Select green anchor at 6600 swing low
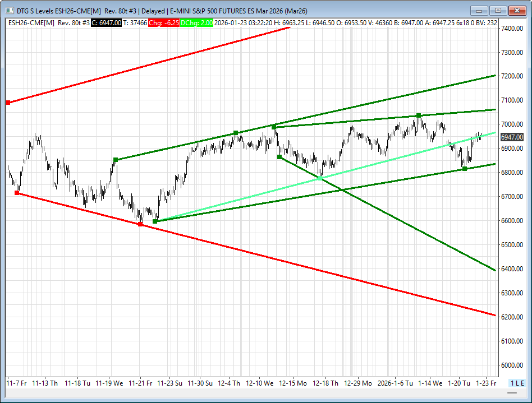532x403 pixels. pyautogui.click(x=155, y=221)
